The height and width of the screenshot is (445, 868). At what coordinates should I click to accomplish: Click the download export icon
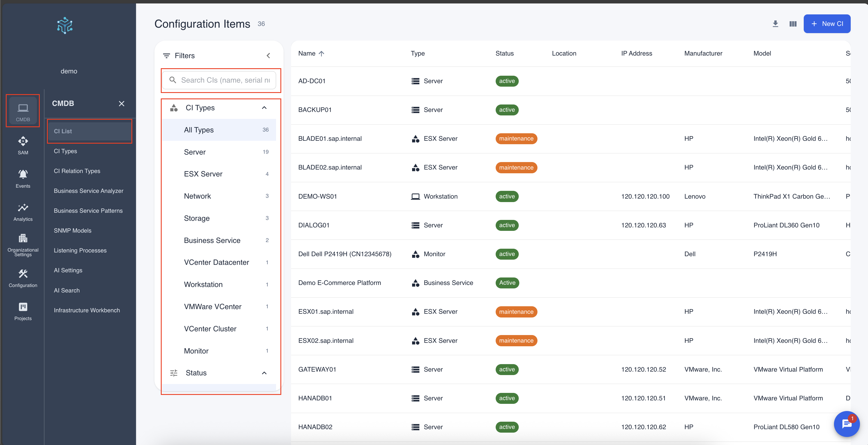pyautogui.click(x=775, y=24)
